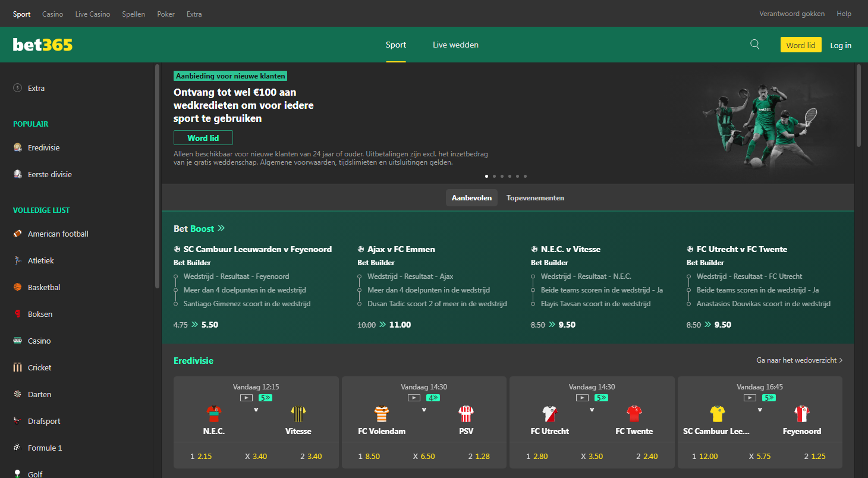Open the Verantwoord gokken link
Viewport: 868px width, 478px height.
[792, 14]
